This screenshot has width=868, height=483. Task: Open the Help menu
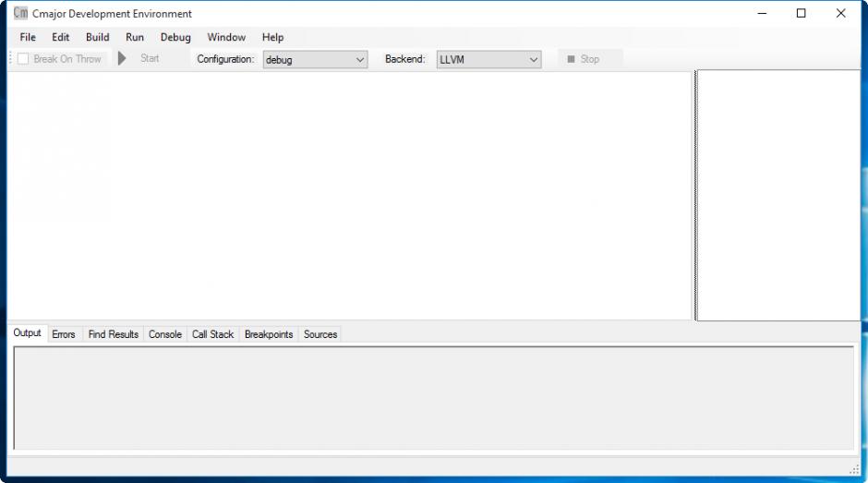point(273,37)
